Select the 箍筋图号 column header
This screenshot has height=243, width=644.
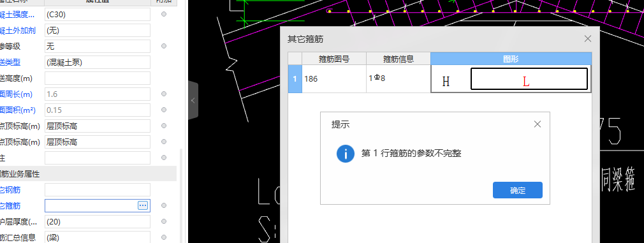pos(334,59)
